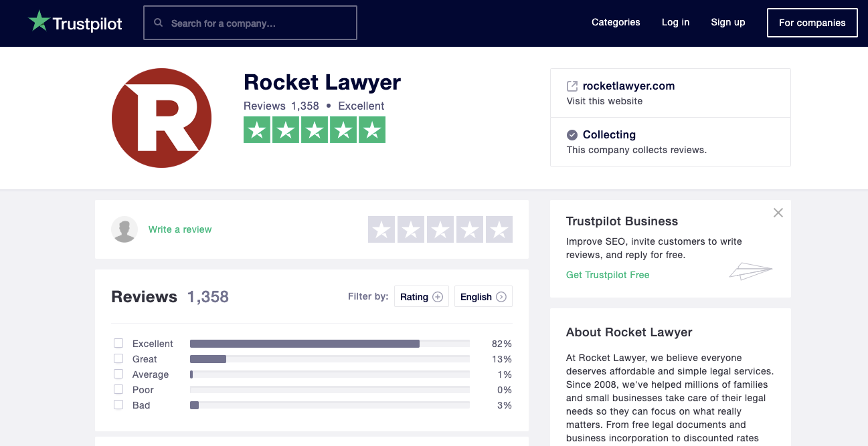The height and width of the screenshot is (446, 868).
Task: Open Categories in the top navigation
Action: tap(616, 22)
